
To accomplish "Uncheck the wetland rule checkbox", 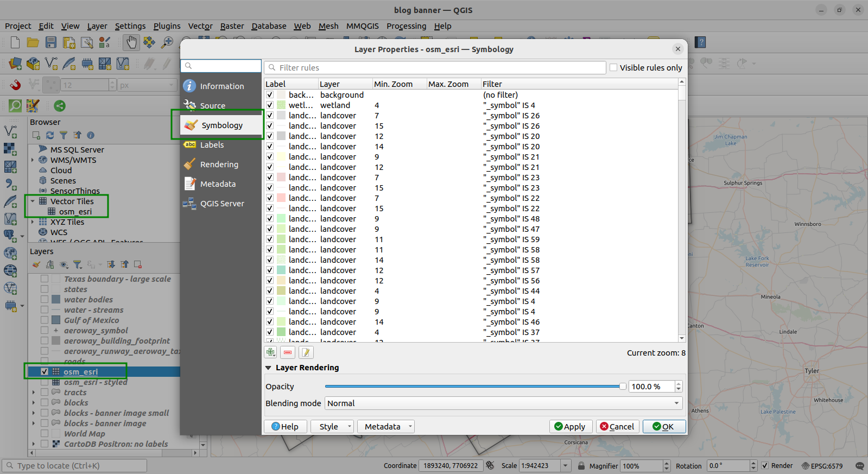I will click(x=270, y=105).
